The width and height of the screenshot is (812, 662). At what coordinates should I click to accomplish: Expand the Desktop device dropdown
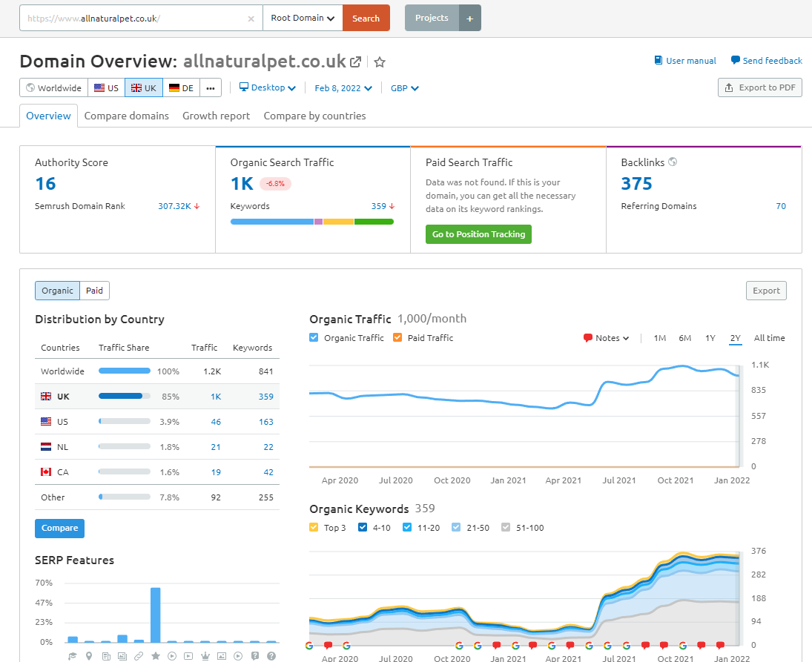pos(268,88)
